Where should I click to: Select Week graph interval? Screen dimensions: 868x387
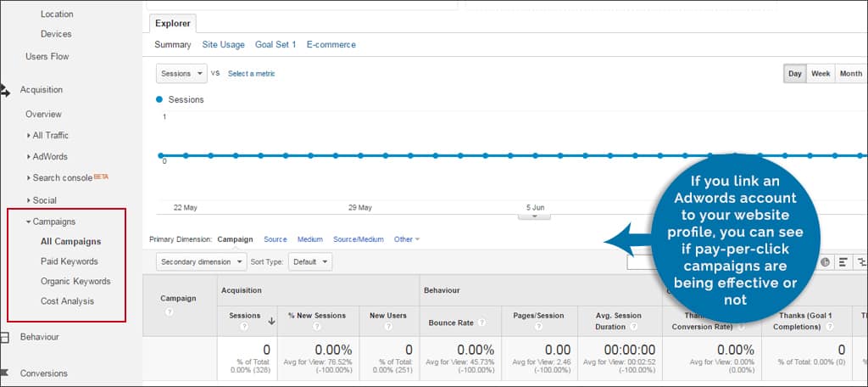[821, 74]
